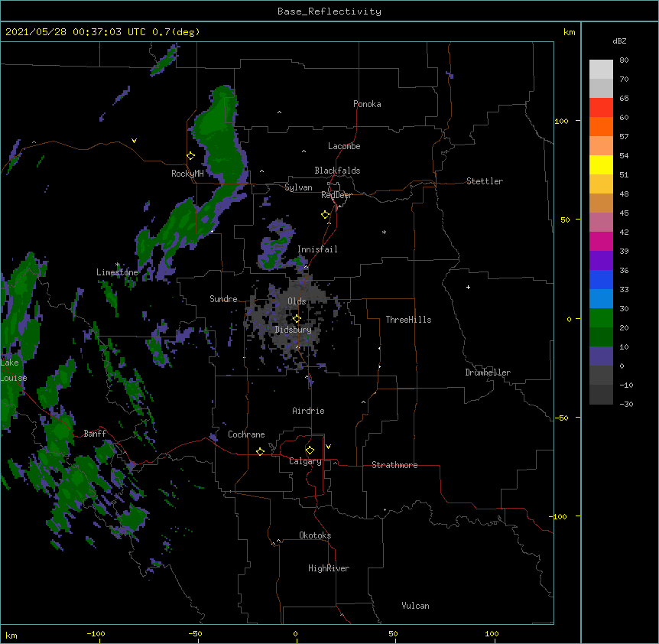
Task: Select the yellow V marker northwest of RockyMH
Action: [134, 141]
